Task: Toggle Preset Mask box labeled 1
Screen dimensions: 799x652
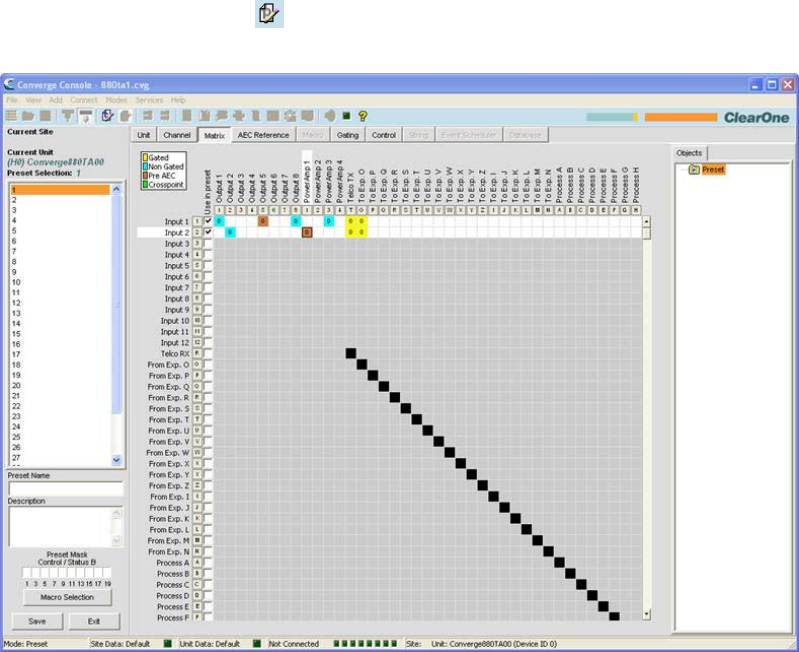Action: coord(26,573)
